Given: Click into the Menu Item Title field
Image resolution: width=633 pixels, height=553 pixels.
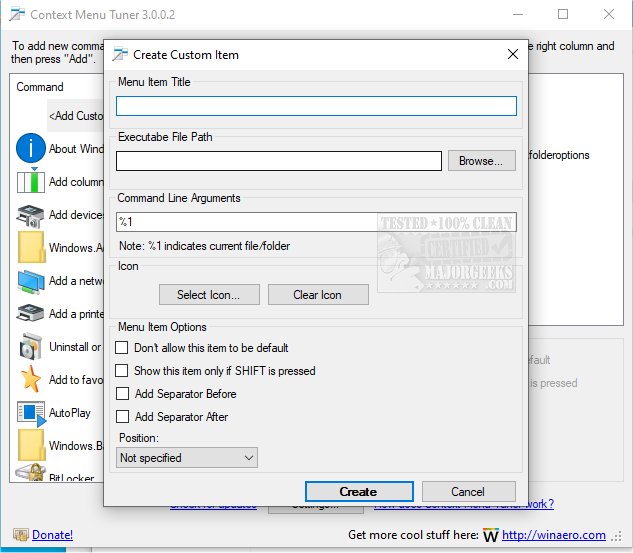Looking at the screenshot, I should 316,106.
